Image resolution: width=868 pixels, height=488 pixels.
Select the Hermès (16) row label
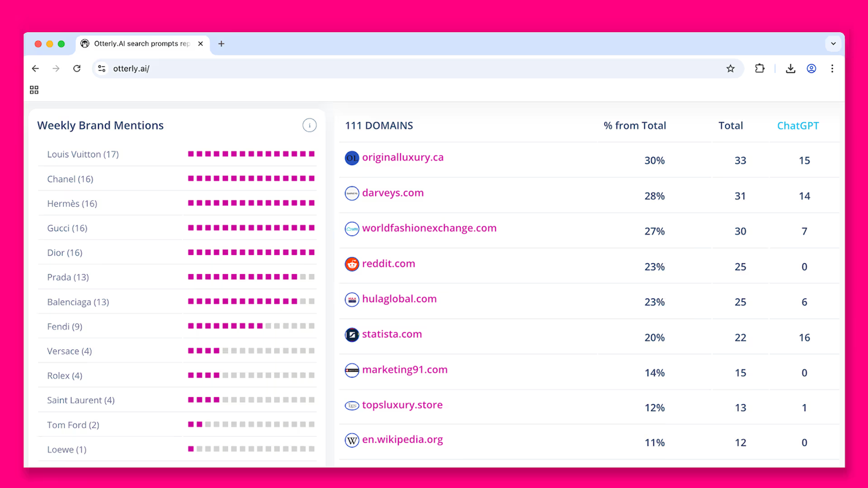[x=72, y=204]
